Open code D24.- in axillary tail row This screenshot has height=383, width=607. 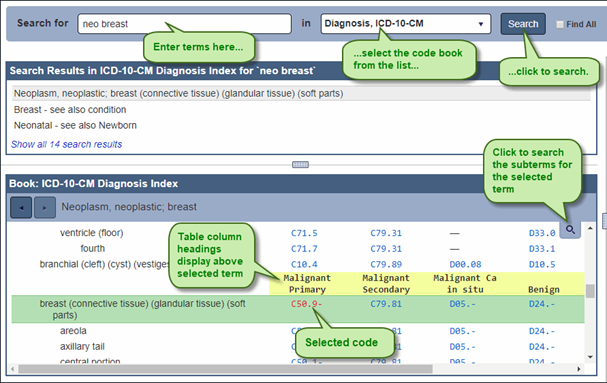click(x=542, y=347)
